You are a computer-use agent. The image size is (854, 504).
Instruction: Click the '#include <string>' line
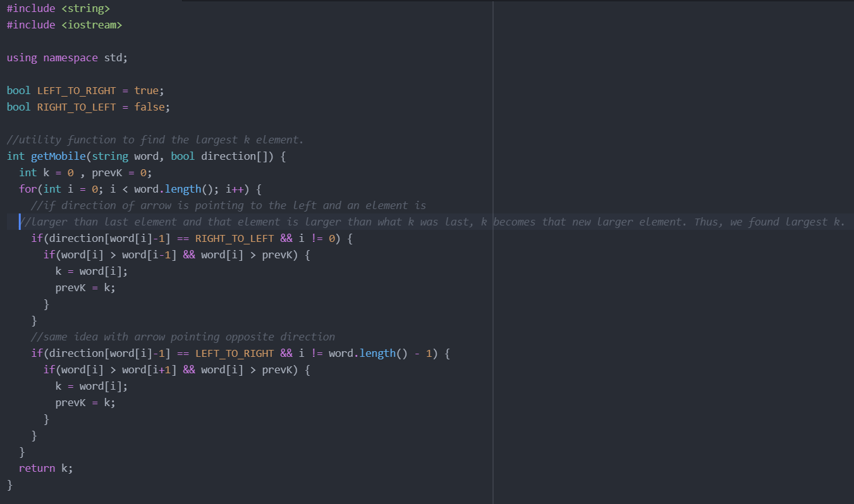58,9
